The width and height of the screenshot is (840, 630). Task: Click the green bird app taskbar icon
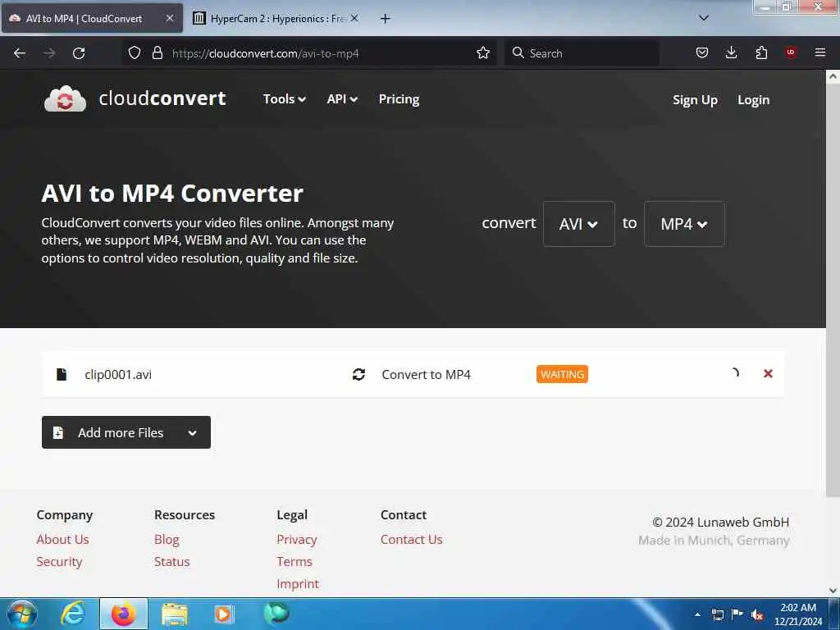click(276, 614)
